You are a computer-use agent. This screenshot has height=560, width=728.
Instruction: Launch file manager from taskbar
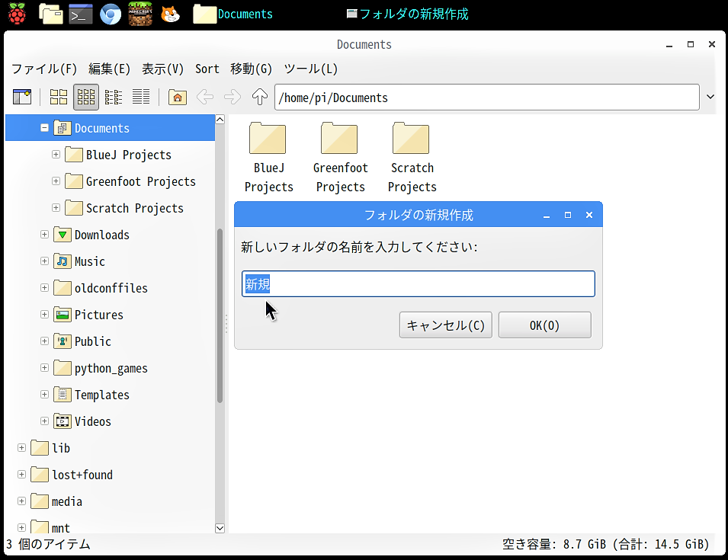[50, 14]
